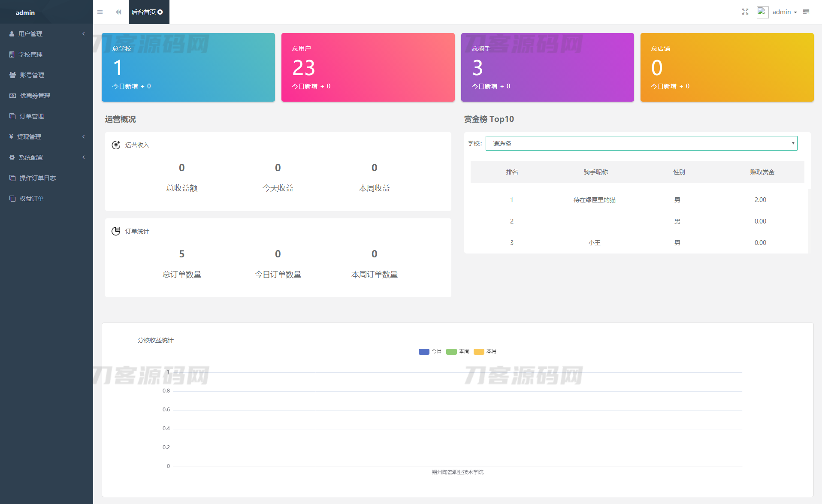
Task: Click the 运营收入 yen icon
Action: point(116,145)
